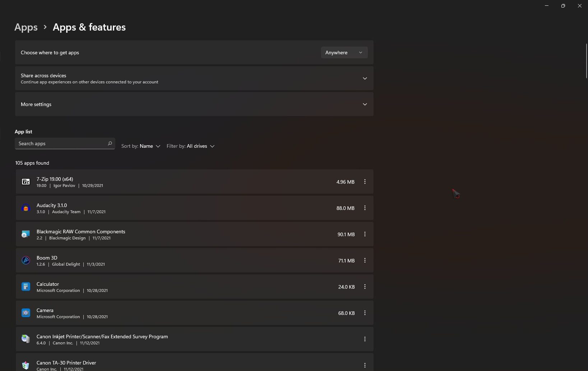Go back to Apps via breadcrumb
The image size is (588, 371).
tap(26, 27)
